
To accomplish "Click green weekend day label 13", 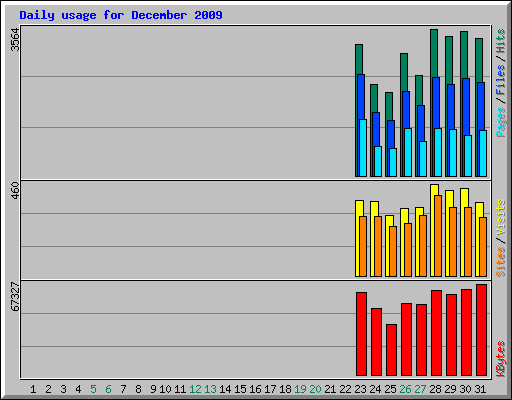I will 210,389.
